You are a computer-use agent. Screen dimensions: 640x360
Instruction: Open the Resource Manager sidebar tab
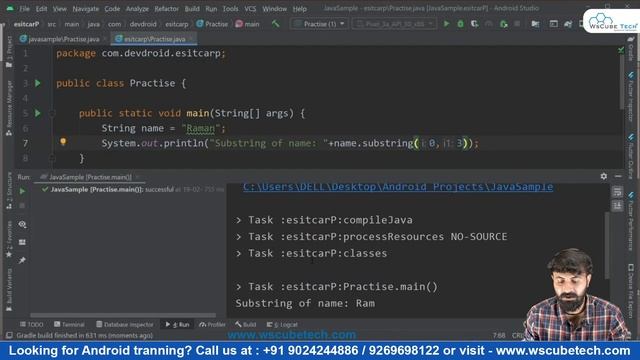(9, 107)
